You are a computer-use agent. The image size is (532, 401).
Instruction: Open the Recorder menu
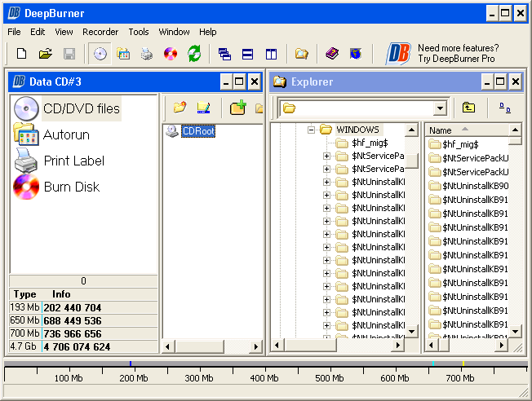[100, 32]
